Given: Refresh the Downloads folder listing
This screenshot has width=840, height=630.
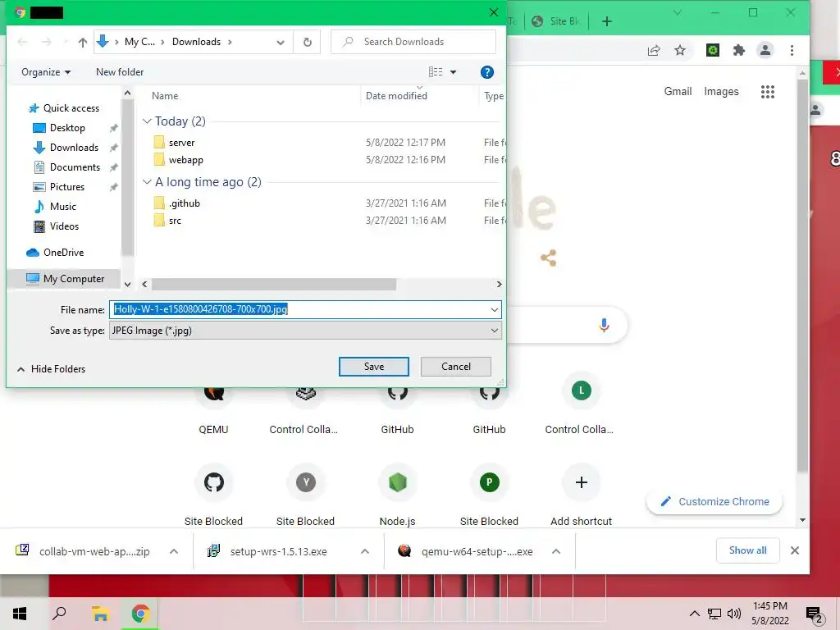Looking at the screenshot, I should (307, 42).
